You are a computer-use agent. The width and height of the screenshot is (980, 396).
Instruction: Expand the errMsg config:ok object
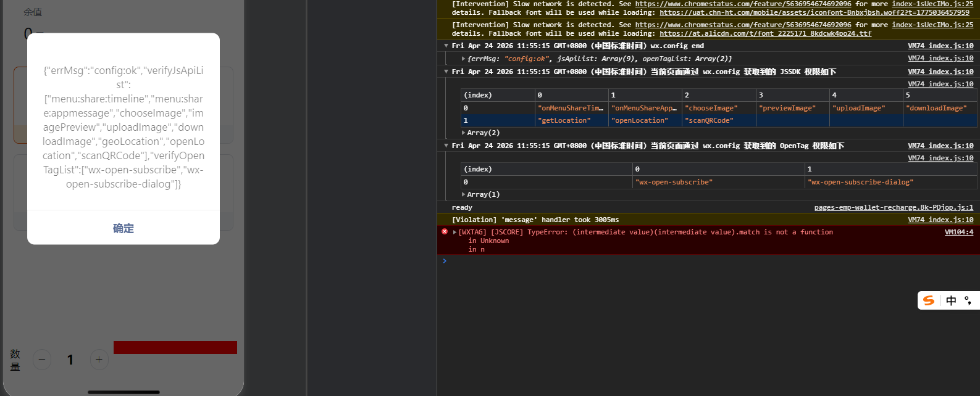464,59
